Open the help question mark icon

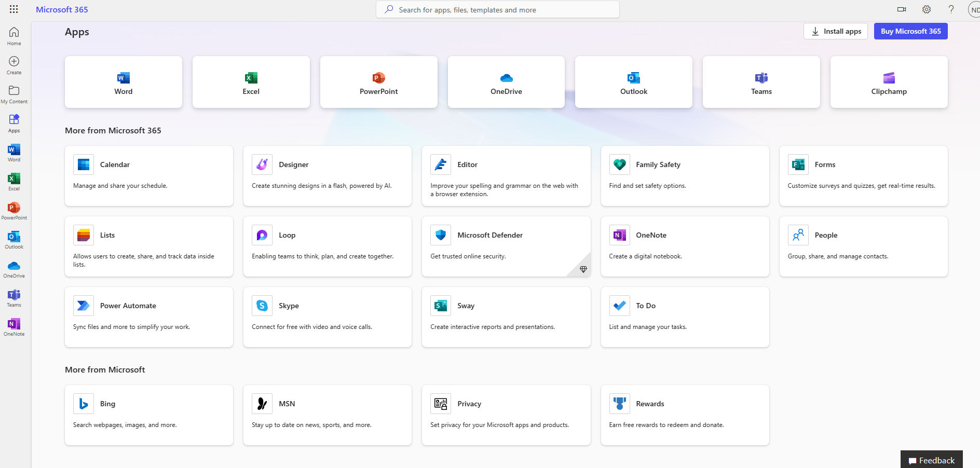[951, 9]
